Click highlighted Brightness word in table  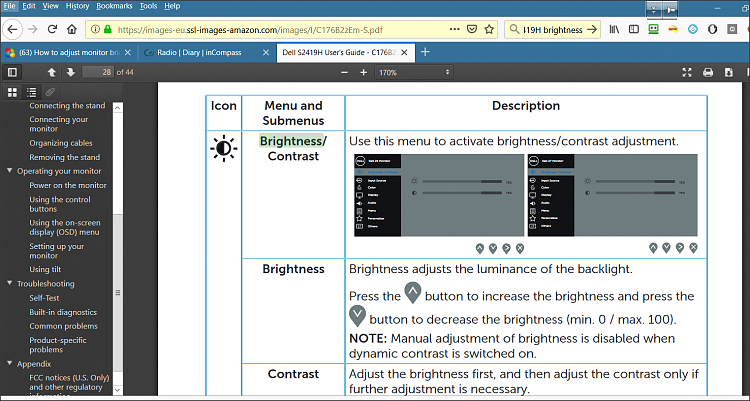coord(291,141)
